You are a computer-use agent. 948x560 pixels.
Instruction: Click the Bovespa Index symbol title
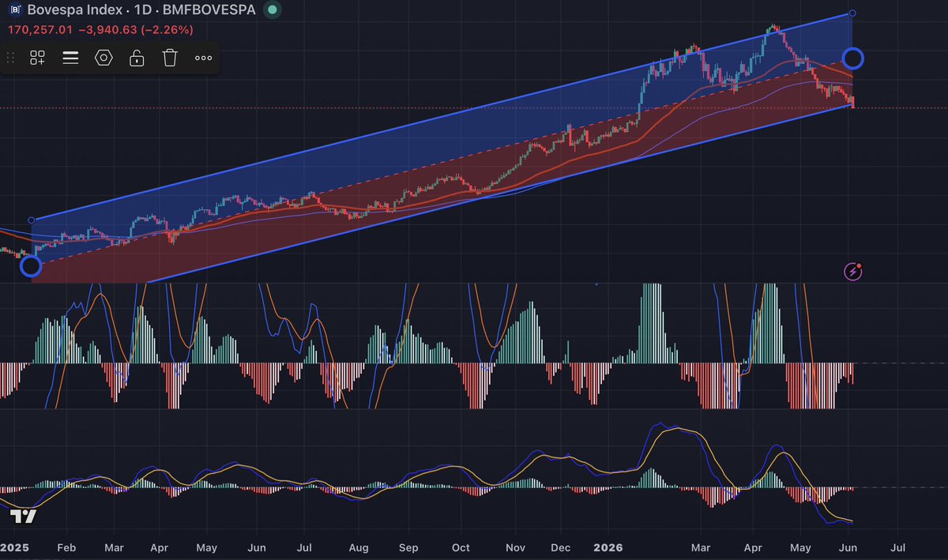pos(141,11)
